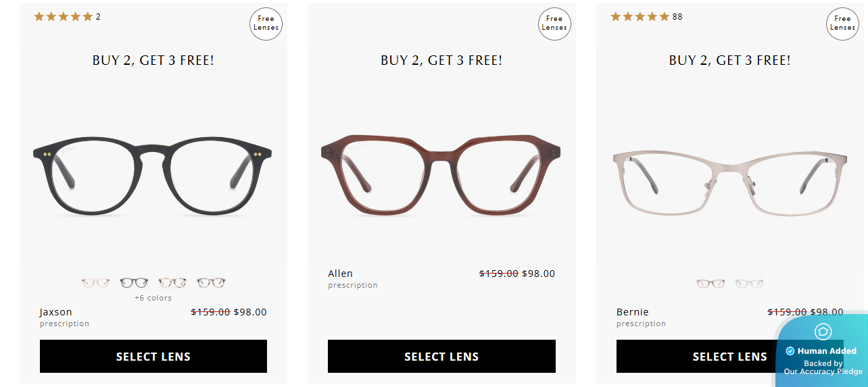Select the light tortoise Jaxson frame color
This screenshot has width=868, height=387.
tap(172, 283)
